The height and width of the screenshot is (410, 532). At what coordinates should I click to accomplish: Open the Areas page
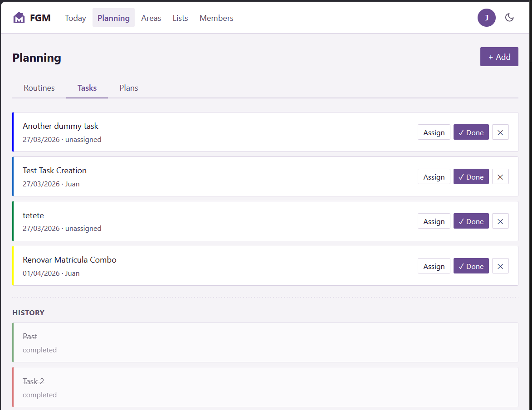click(x=151, y=18)
